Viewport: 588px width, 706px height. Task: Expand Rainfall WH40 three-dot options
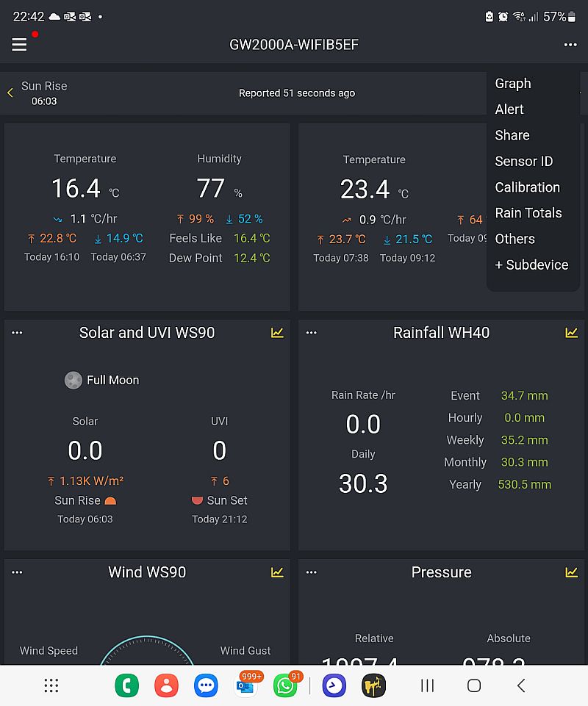311,333
